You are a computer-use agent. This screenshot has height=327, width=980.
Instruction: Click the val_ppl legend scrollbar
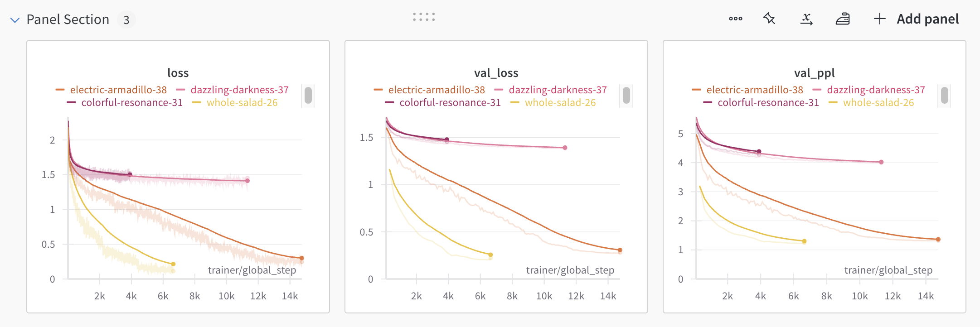pyautogui.click(x=945, y=95)
